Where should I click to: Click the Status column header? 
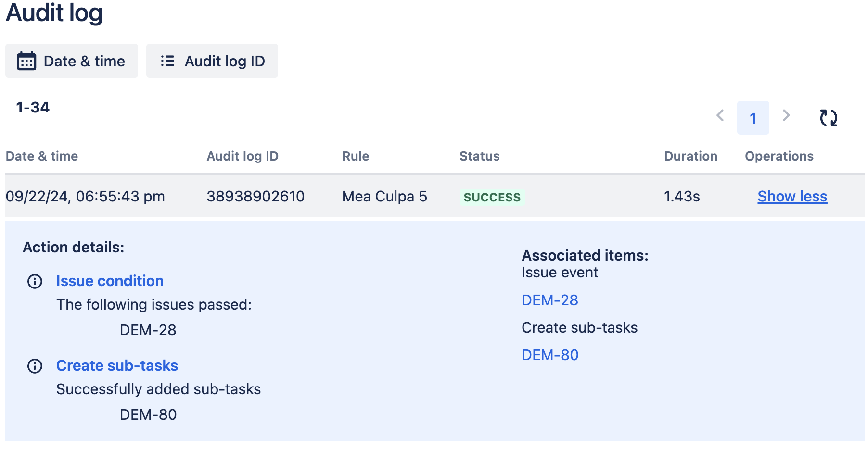click(480, 156)
